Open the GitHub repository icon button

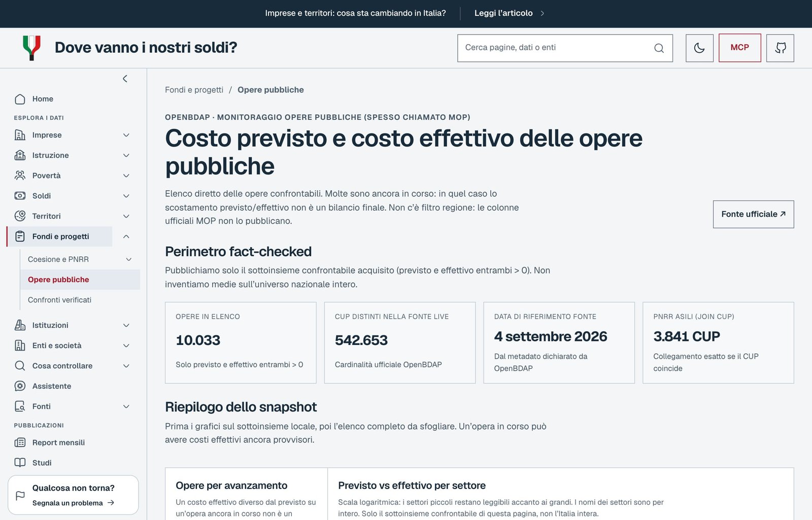[780, 48]
